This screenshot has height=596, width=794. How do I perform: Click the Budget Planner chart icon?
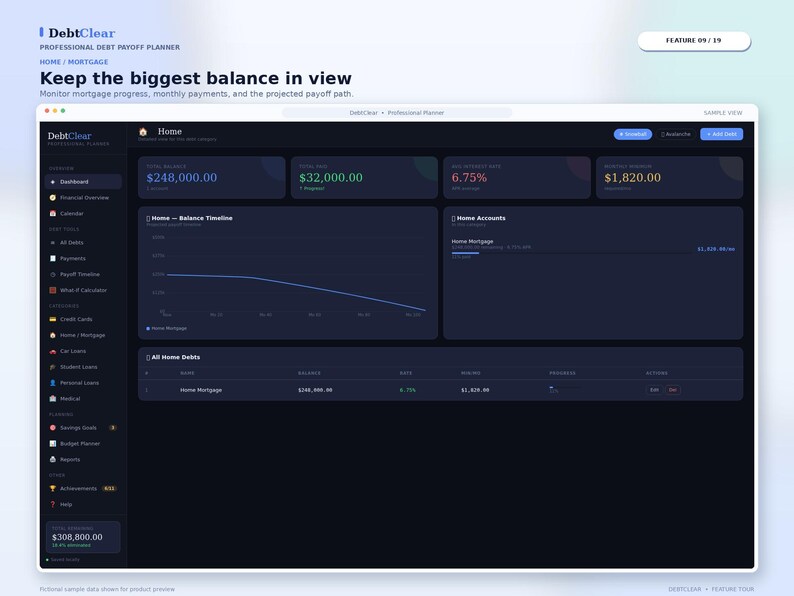[x=53, y=444]
